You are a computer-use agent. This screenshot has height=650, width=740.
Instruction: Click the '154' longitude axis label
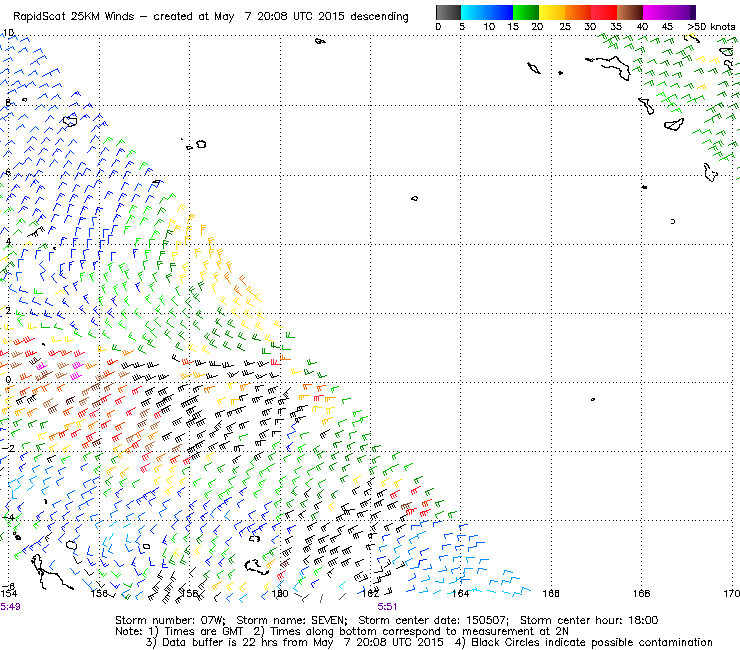(x=8, y=593)
